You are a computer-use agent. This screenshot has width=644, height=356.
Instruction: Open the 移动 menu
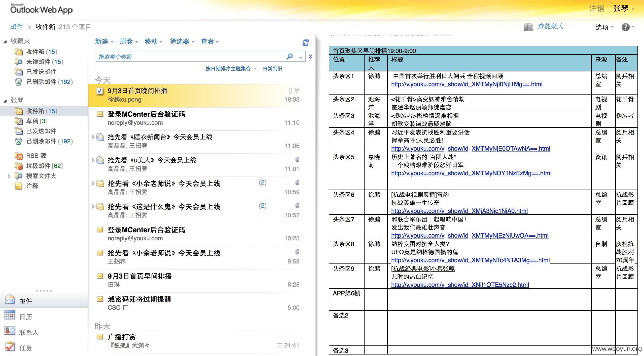[154, 41]
